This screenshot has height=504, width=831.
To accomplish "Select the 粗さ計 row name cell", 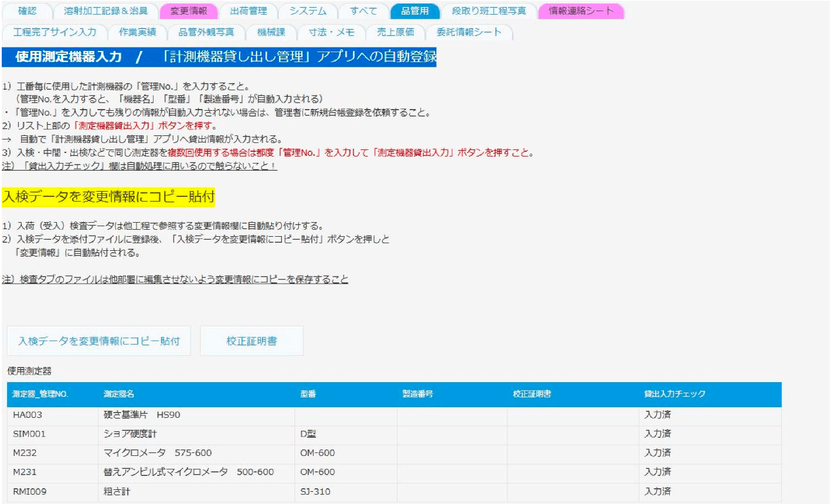I will [x=117, y=492].
